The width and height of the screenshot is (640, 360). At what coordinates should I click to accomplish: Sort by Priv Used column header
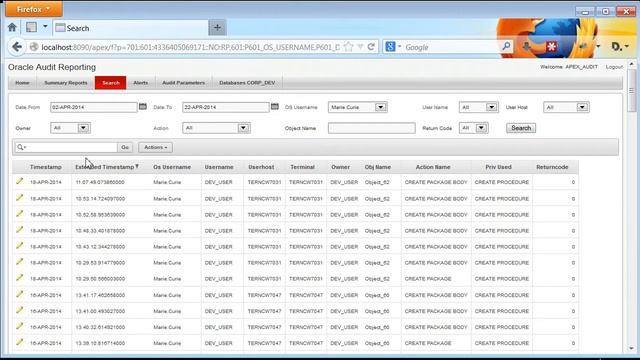click(x=498, y=167)
